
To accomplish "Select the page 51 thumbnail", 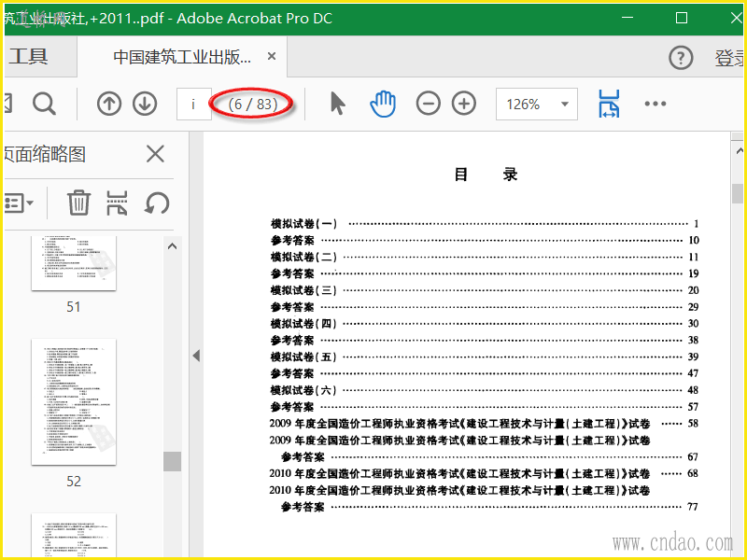I will click(x=74, y=263).
